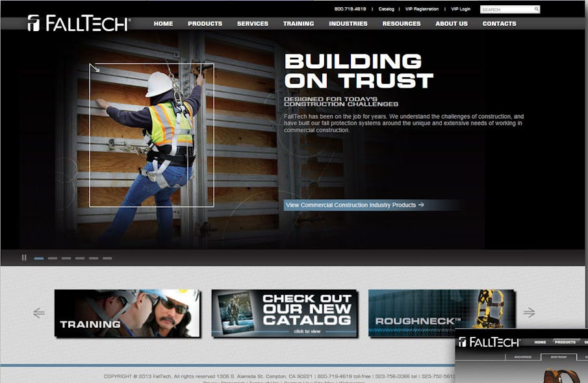Click the second slide progress dash
The width and height of the screenshot is (588, 383).
(x=52, y=258)
